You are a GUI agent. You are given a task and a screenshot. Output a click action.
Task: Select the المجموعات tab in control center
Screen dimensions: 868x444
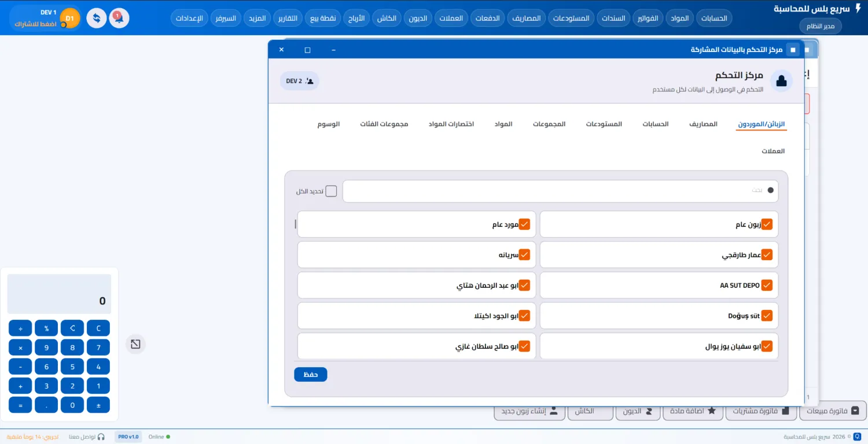pos(549,124)
